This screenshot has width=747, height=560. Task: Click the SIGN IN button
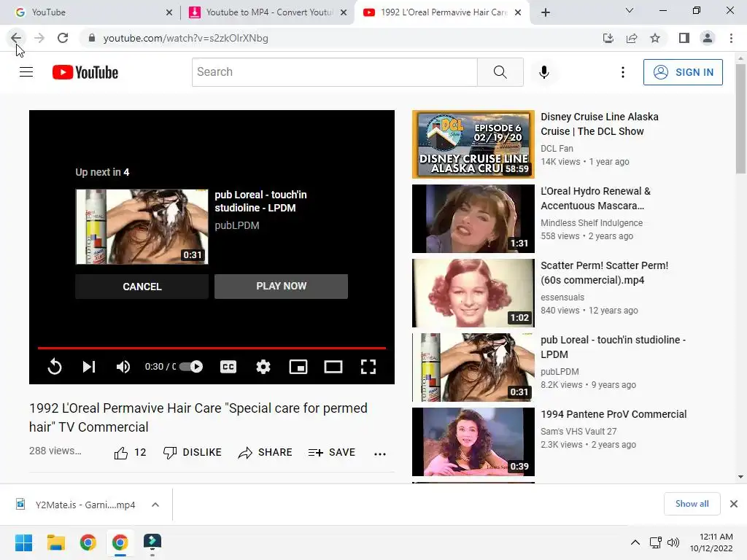[683, 72]
